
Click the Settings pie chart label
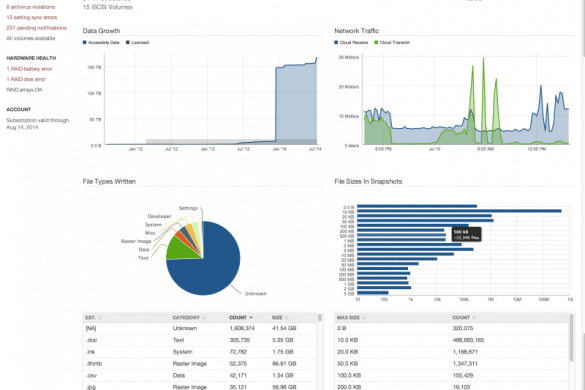click(x=188, y=208)
